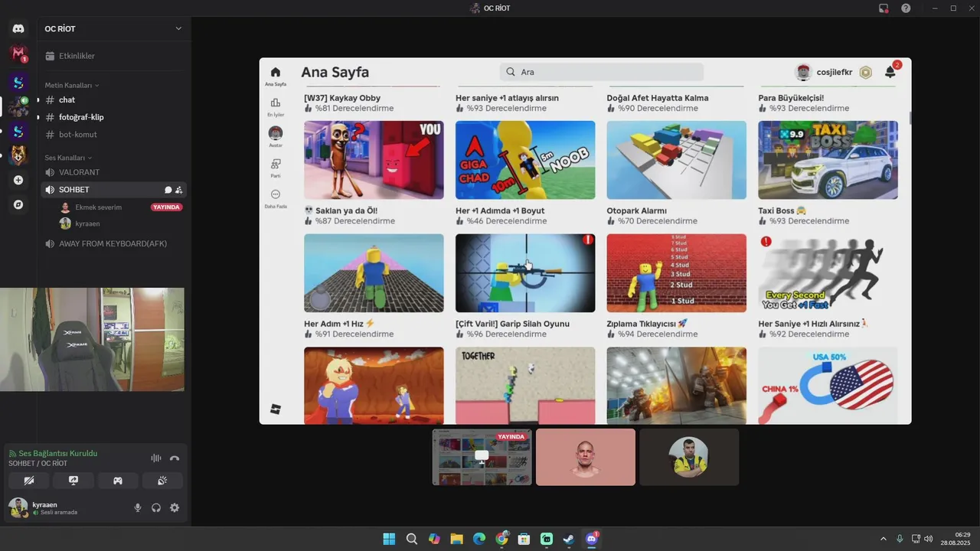Open the Otopark Alarmı game thumbnail
Viewport: 980px width, 551px height.
coord(677,160)
